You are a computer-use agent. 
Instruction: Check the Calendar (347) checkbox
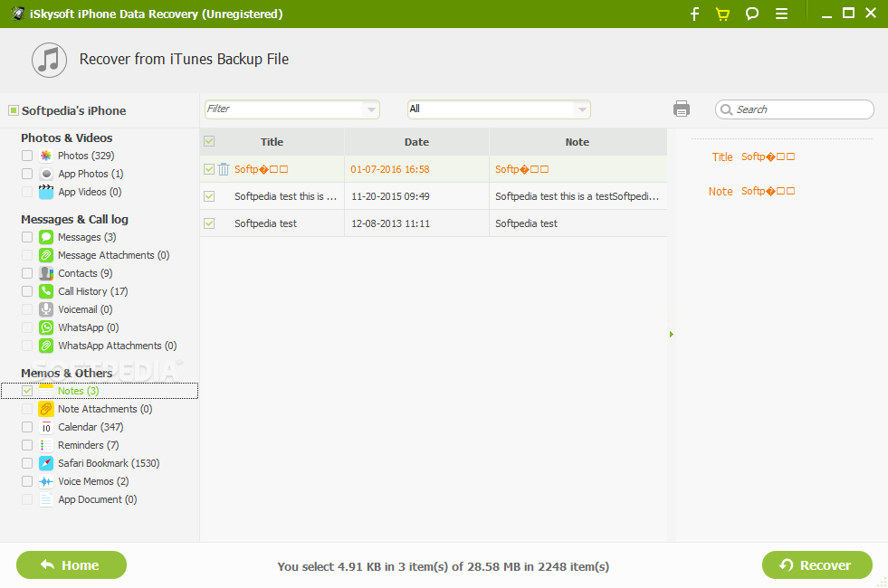[x=26, y=427]
